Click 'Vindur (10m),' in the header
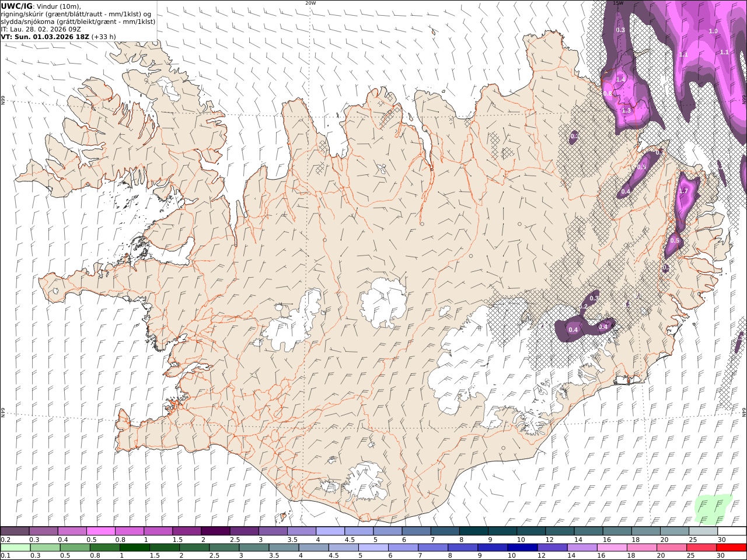This screenshot has width=747, height=560. 58,6
